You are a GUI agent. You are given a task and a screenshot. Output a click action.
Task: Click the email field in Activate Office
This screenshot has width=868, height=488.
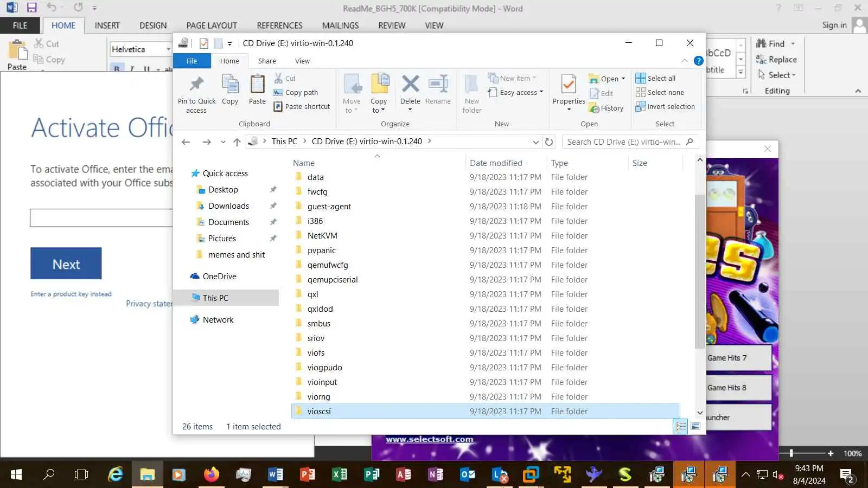101,218
